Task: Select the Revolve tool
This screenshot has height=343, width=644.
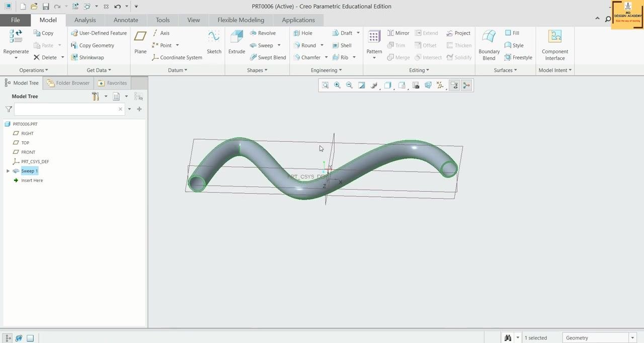Action: point(263,33)
